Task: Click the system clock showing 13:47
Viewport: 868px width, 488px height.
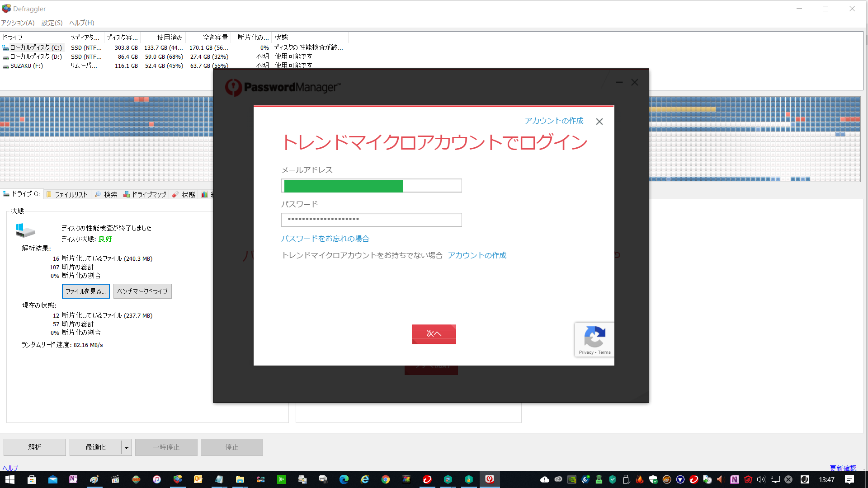Action: pos(826,479)
